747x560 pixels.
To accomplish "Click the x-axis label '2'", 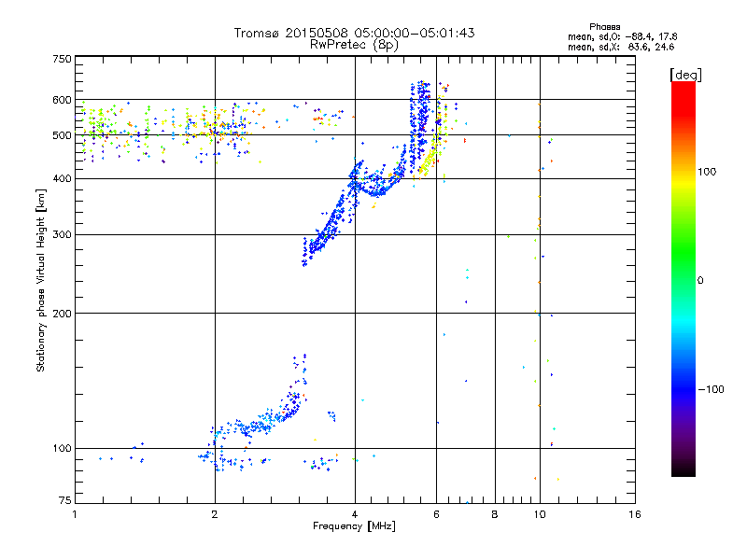I will coord(215,514).
